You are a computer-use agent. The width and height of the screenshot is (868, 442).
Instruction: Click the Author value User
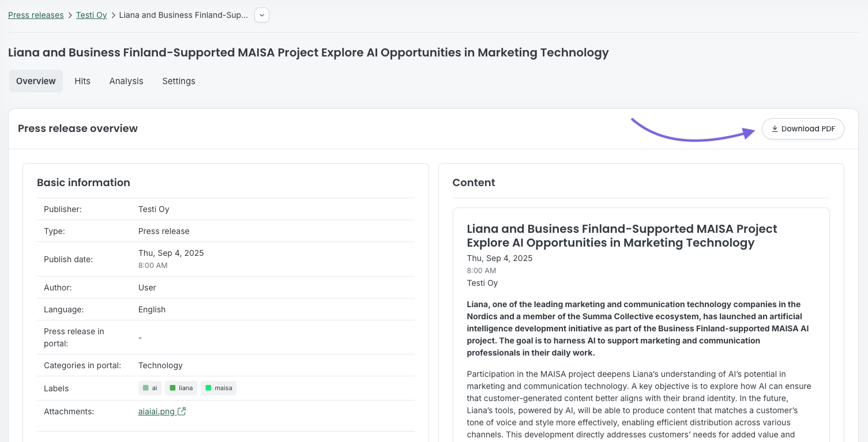[147, 288]
